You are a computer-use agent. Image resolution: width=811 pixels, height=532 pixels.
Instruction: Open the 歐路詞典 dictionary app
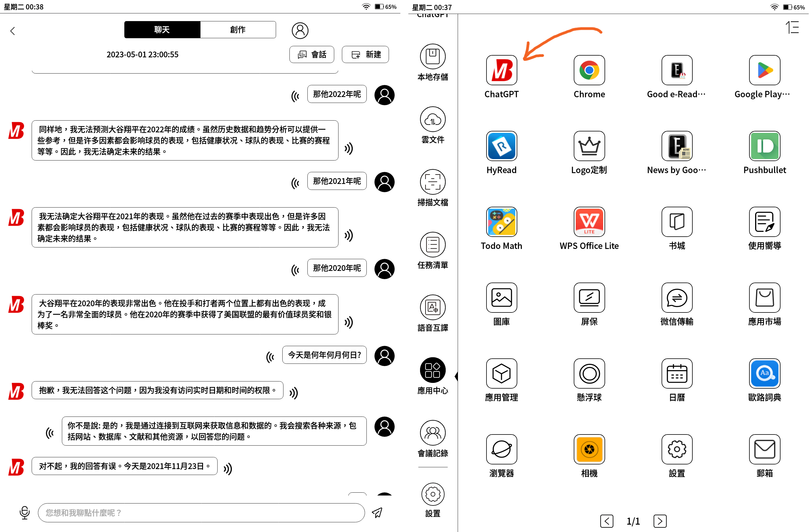(764, 374)
